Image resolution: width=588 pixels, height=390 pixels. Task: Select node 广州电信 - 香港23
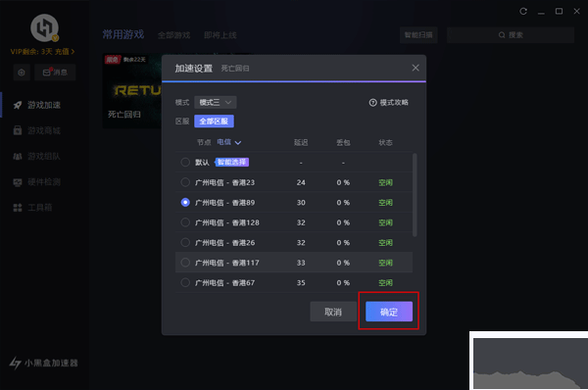pyautogui.click(x=294, y=182)
